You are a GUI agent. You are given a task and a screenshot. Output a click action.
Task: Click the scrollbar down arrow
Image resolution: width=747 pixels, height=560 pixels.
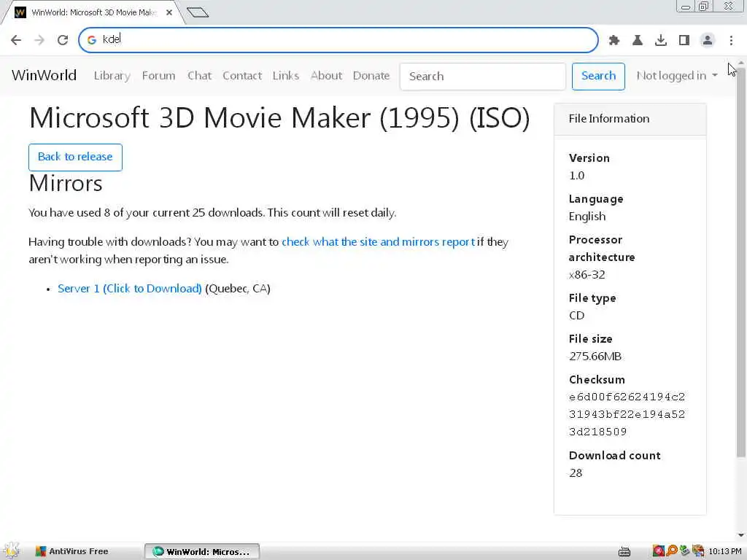[x=741, y=536]
